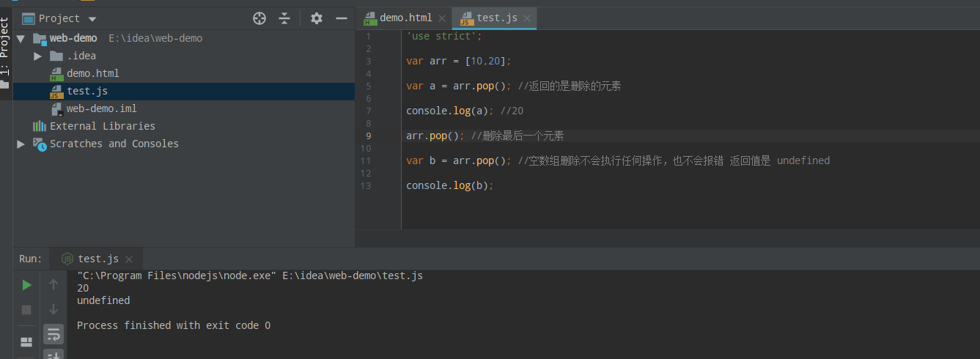Click the 'undefined' output line in console
Screen dimensions: 980x359
click(x=103, y=300)
